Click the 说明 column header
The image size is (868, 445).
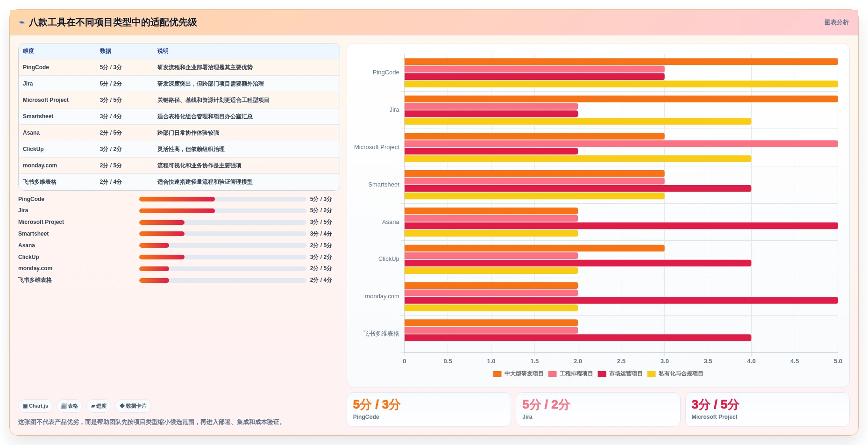(163, 51)
